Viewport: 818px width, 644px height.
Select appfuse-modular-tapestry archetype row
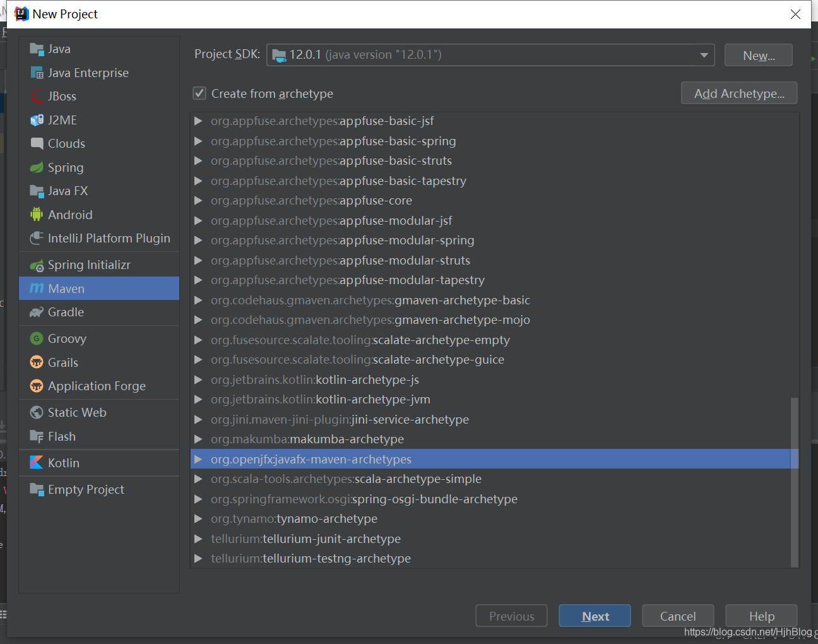(x=494, y=280)
